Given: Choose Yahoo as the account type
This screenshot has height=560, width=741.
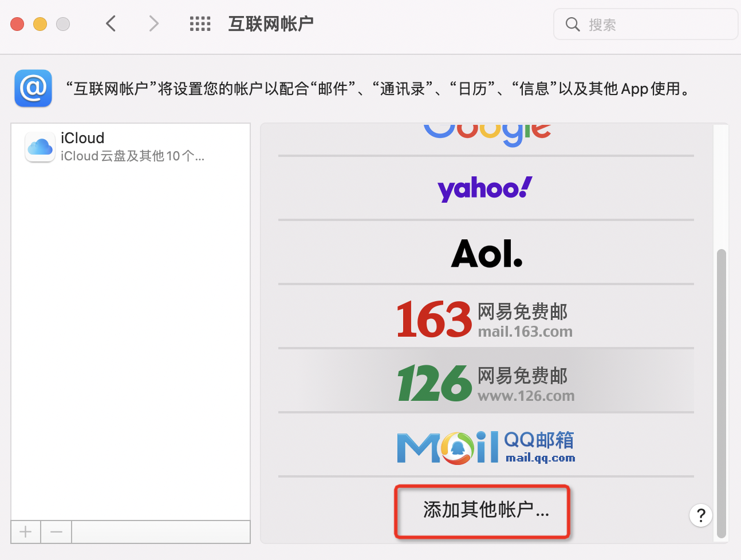Looking at the screenshot, I should (484, 188).
